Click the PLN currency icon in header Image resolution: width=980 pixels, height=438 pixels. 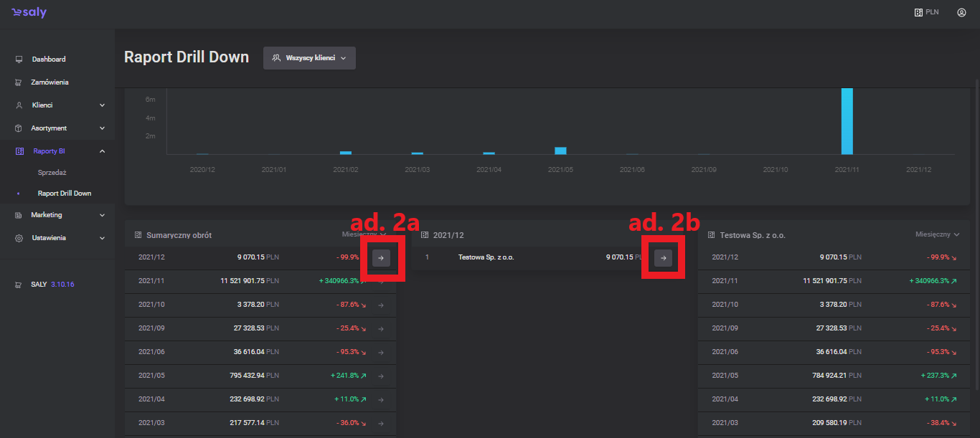(x=918, y=12)
